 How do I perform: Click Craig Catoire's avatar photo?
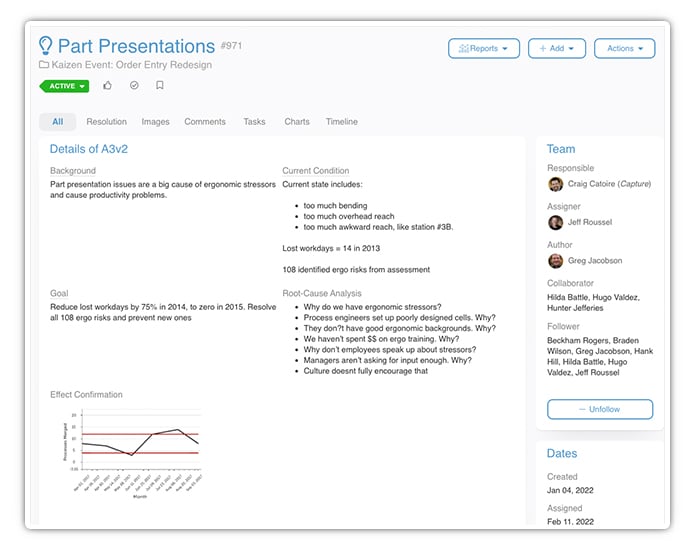tap(555, 184)
